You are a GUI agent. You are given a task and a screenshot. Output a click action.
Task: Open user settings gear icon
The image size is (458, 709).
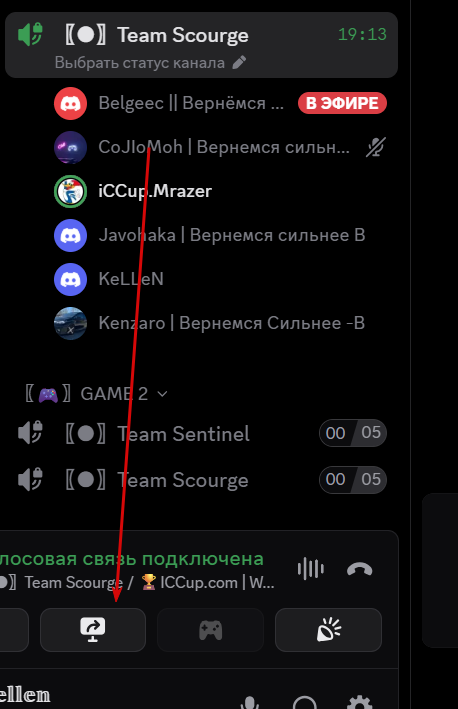click(x=359, y=703)
